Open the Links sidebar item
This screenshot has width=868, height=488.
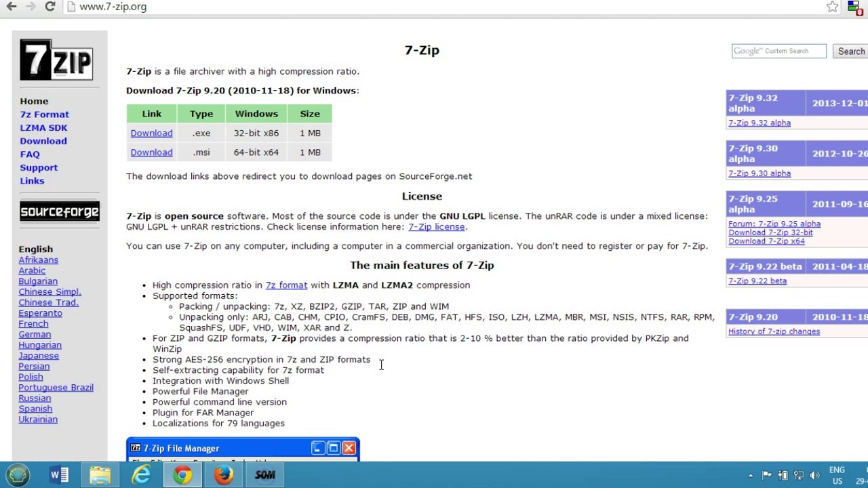[x=32, y=181]
